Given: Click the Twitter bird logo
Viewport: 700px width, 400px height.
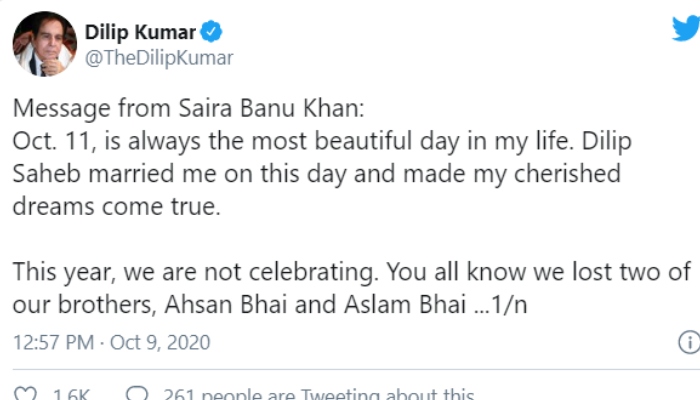Looking at the screenshot, I should coord(684,29).
